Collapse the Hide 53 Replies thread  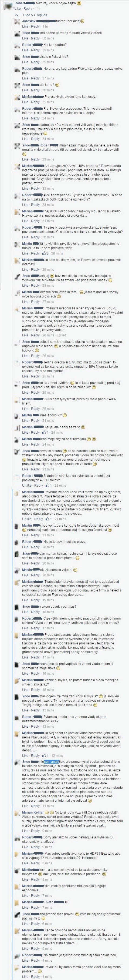click(35, 15)
